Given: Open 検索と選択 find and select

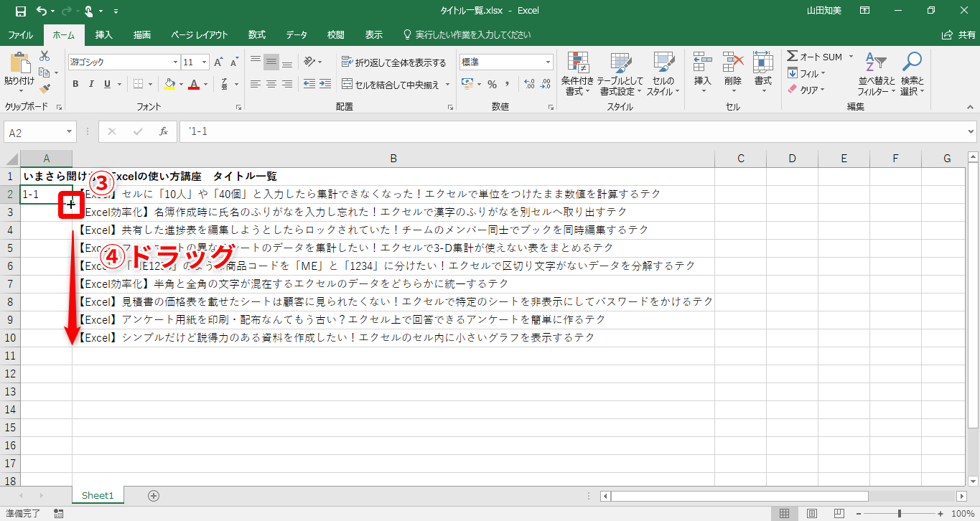Looking at the screenshot, I should pyautogui.click(x=912, y=73).
